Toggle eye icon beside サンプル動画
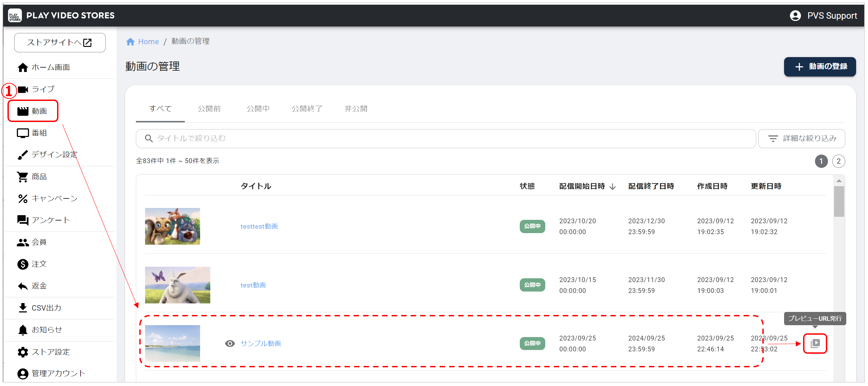Image resolution: width=868 pixels, height=386 pixels. click(x=230, y=344)
